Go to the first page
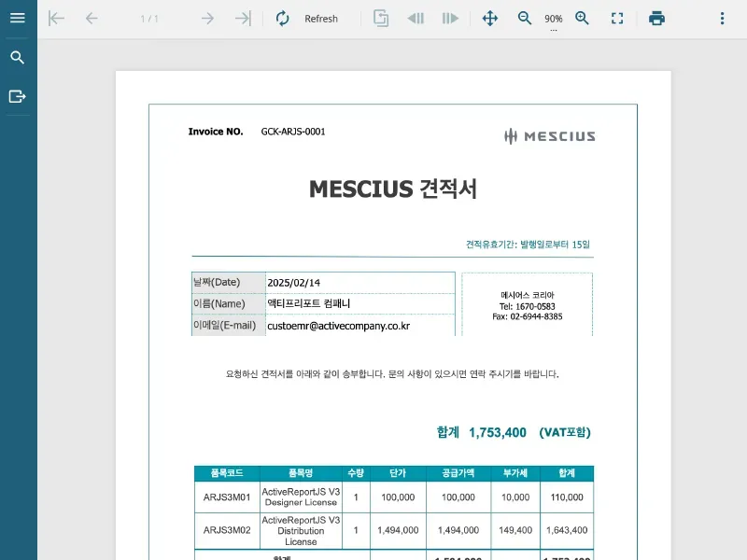 (56, 19)
